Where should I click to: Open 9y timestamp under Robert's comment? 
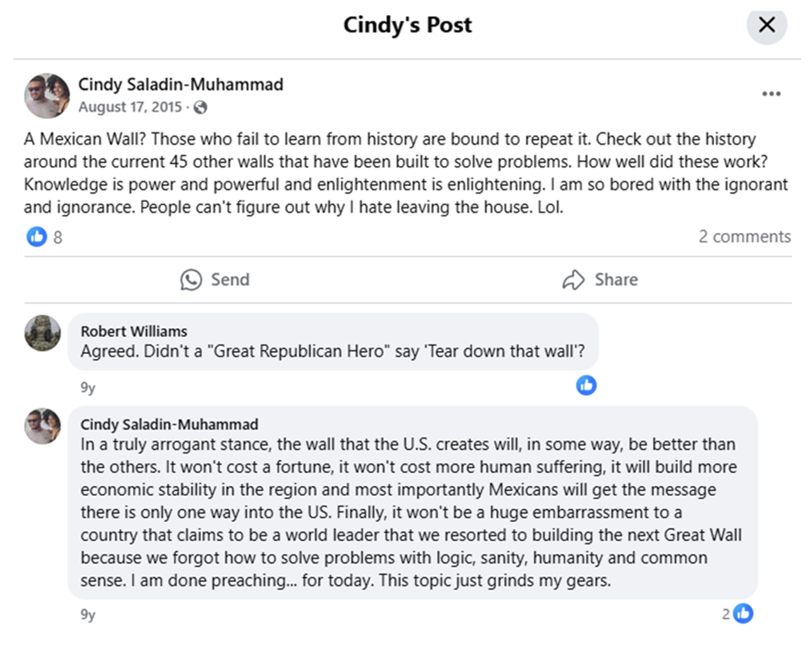click(x=88, y=387)
